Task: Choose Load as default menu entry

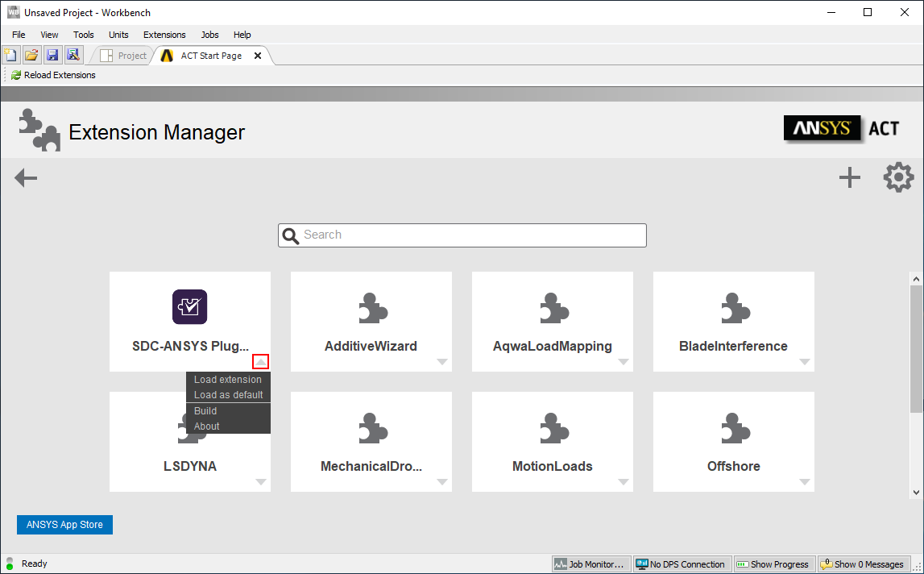Action: tap(228, 395)
